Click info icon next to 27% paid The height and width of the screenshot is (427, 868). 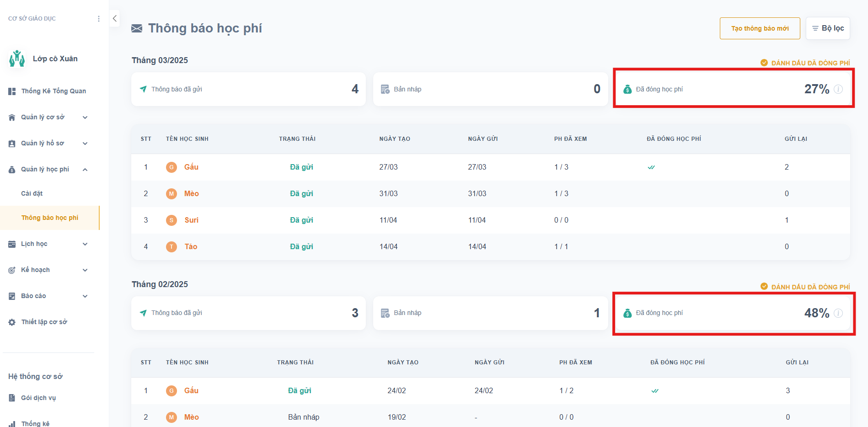[x=838, y=89]
